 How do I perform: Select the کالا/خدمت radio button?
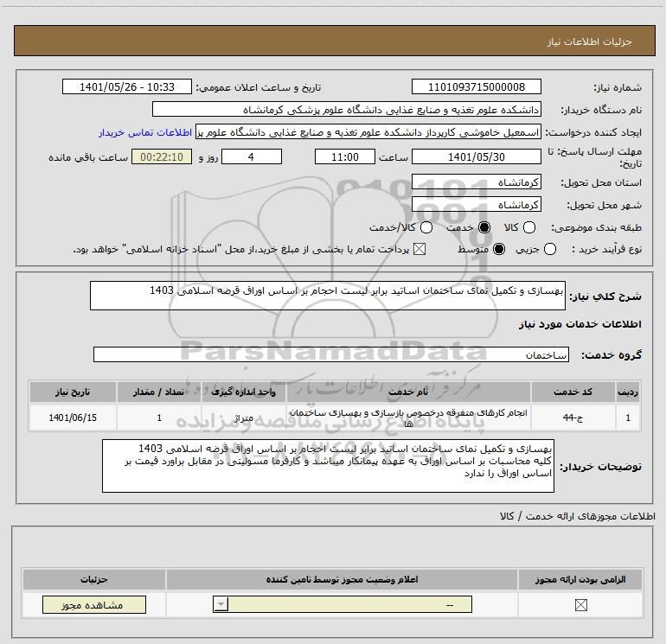(426, 227)
